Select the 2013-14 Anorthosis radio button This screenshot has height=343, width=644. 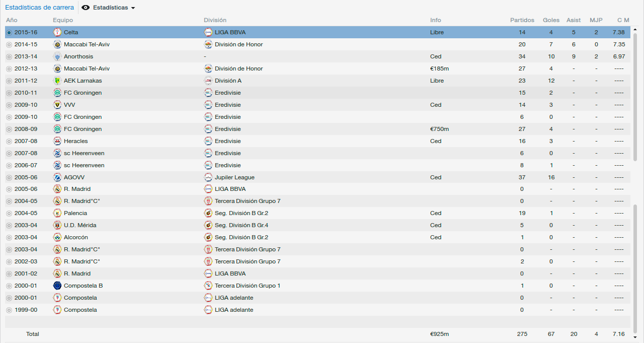click(x=9, y=56)
